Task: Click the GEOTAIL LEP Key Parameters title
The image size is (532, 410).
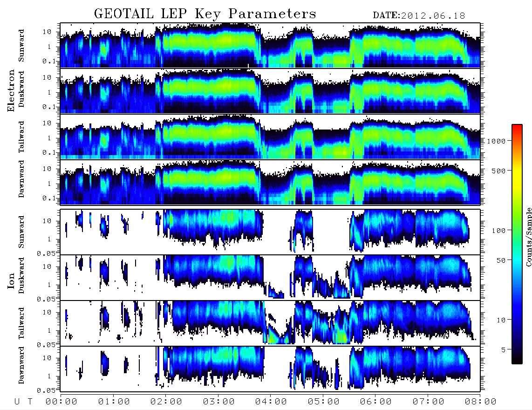Action: pyautogui.click(x=205, y=14)
